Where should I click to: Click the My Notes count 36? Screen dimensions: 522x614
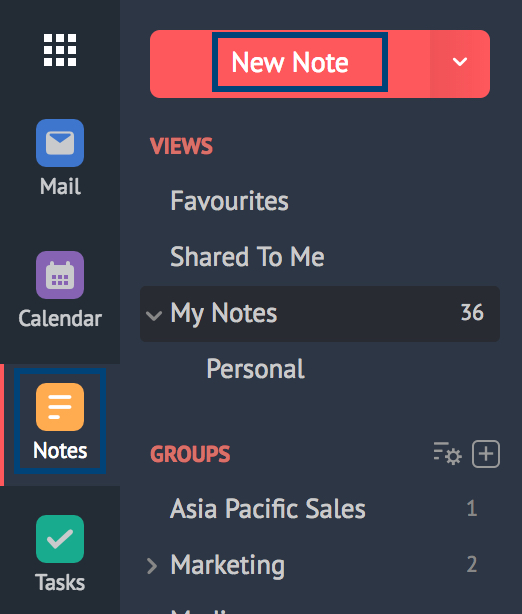pyautogui.click(x=472, y=313)
